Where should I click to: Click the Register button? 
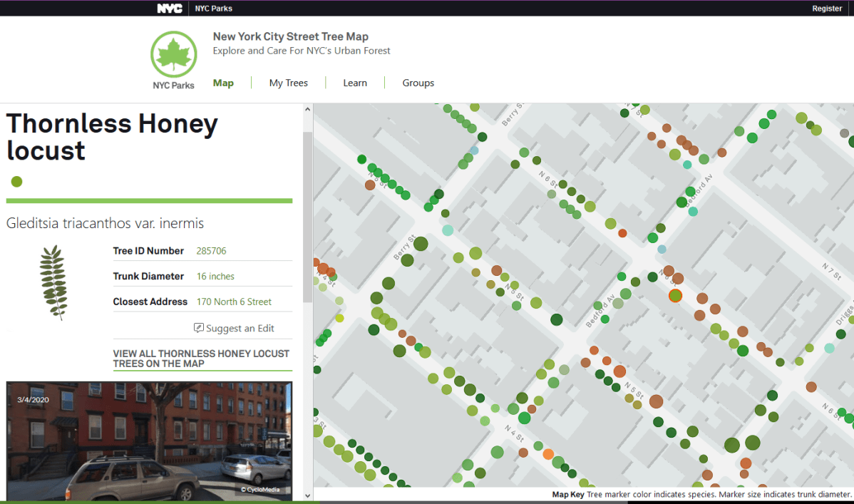[x=826, y=8]
